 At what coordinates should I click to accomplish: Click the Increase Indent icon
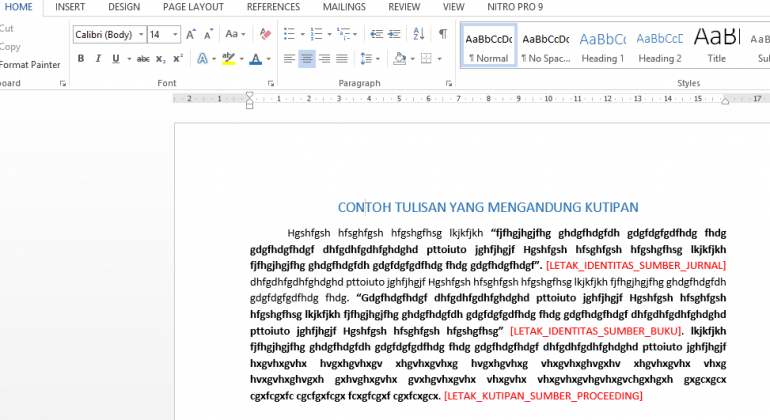394,34
